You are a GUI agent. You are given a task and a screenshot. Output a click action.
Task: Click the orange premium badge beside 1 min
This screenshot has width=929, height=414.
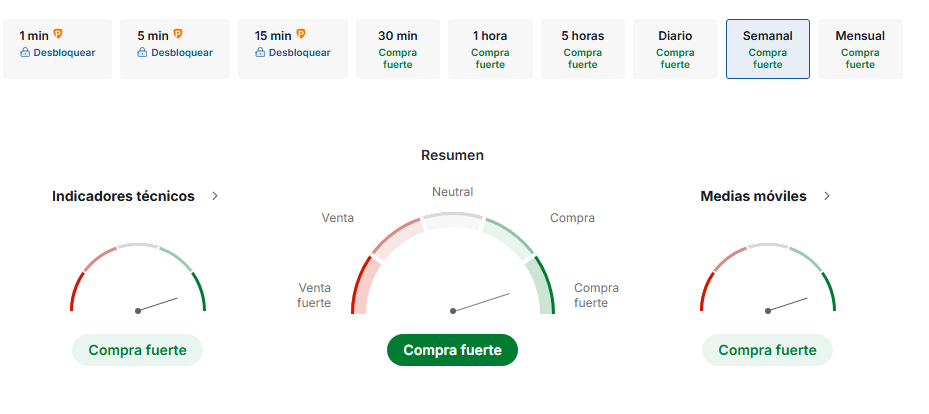(58, 34)
